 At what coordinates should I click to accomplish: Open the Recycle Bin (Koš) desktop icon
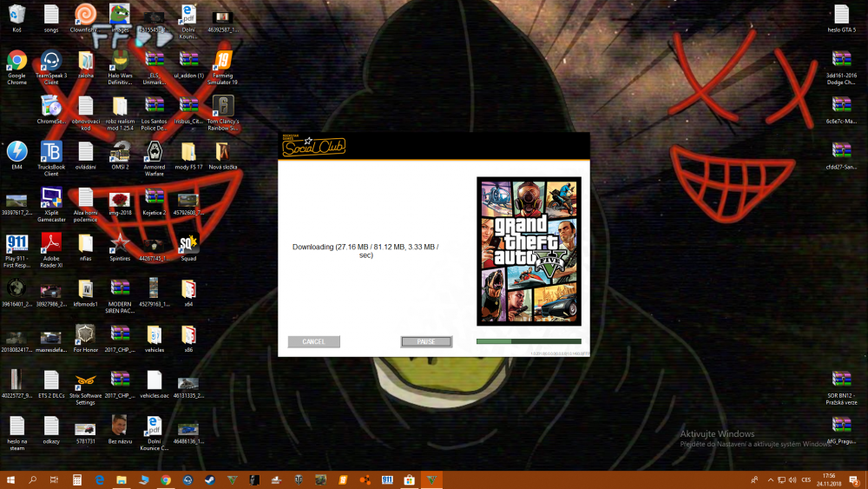coord(17,18)
